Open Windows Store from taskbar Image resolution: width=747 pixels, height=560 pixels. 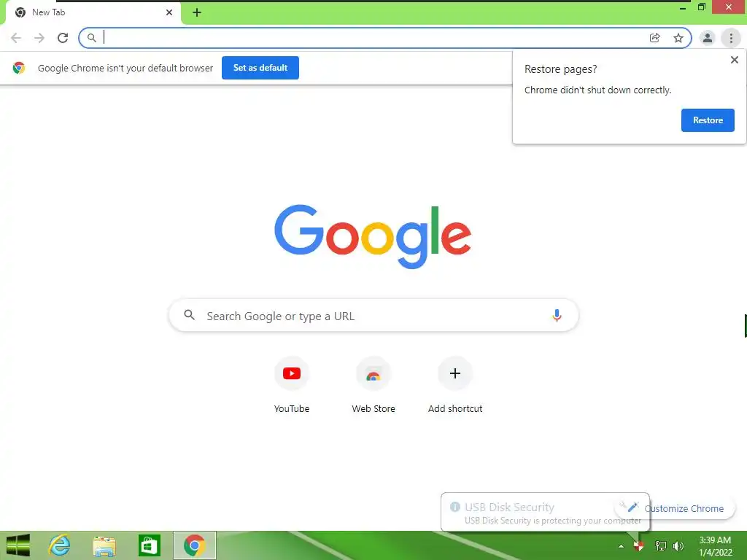coord(149,545)
